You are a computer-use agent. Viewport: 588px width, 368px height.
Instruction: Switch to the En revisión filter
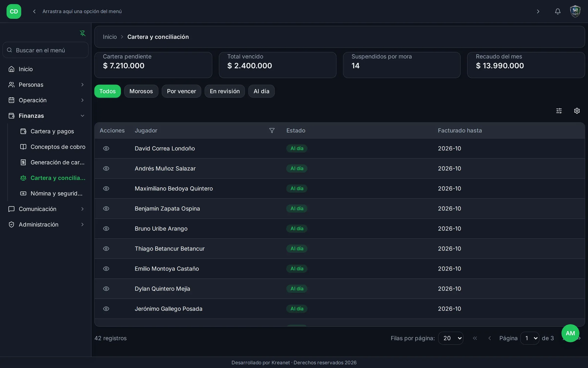tap(225, 91)
